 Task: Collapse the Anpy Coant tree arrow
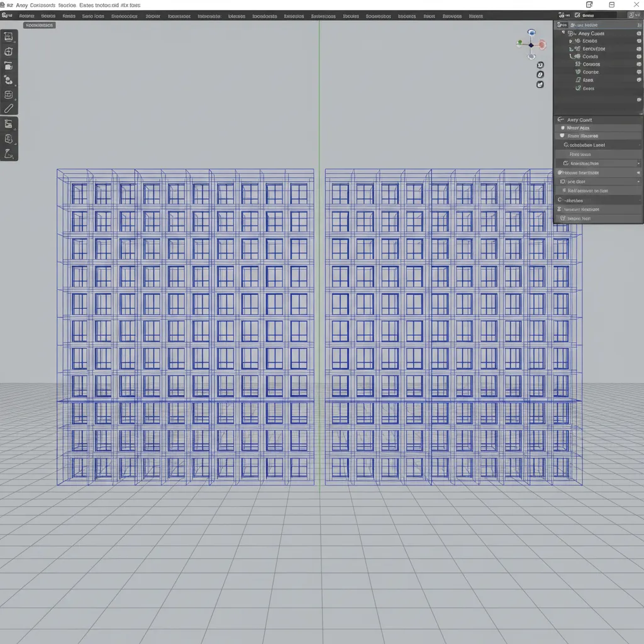tap(563, 33)
